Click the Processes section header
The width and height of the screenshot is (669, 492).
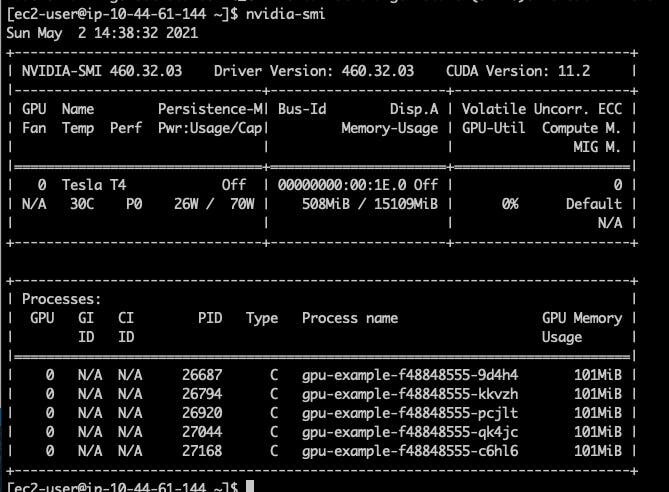click(x=58, y=299)
